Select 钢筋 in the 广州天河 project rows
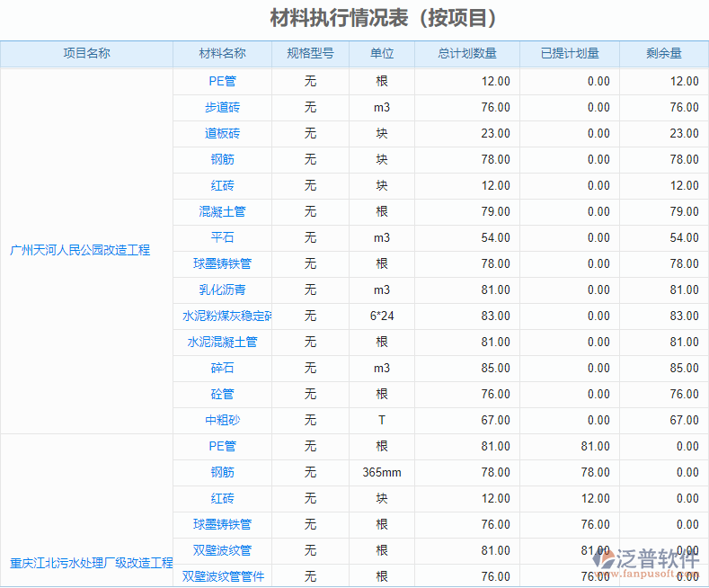 (222, 159)
